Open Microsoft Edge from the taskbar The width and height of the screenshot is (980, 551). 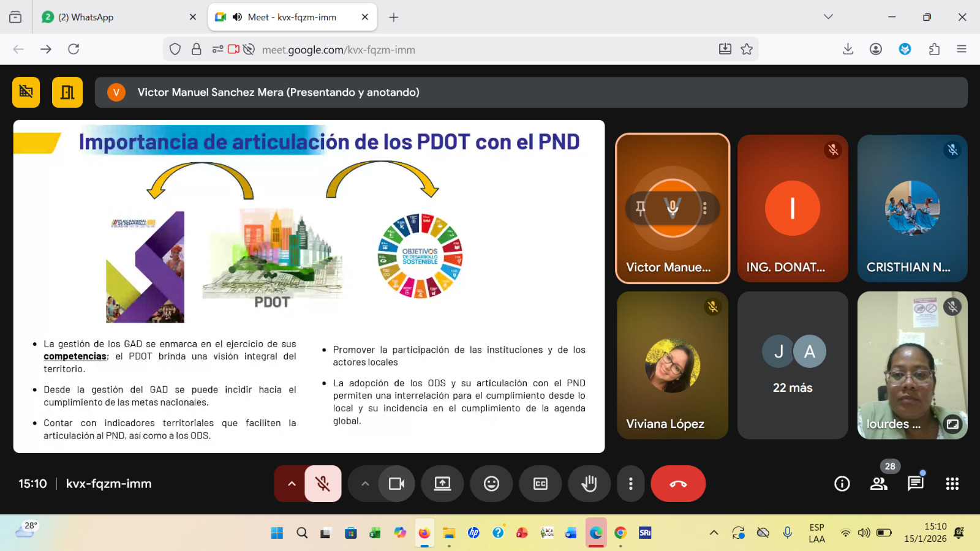tap(596, 533)
